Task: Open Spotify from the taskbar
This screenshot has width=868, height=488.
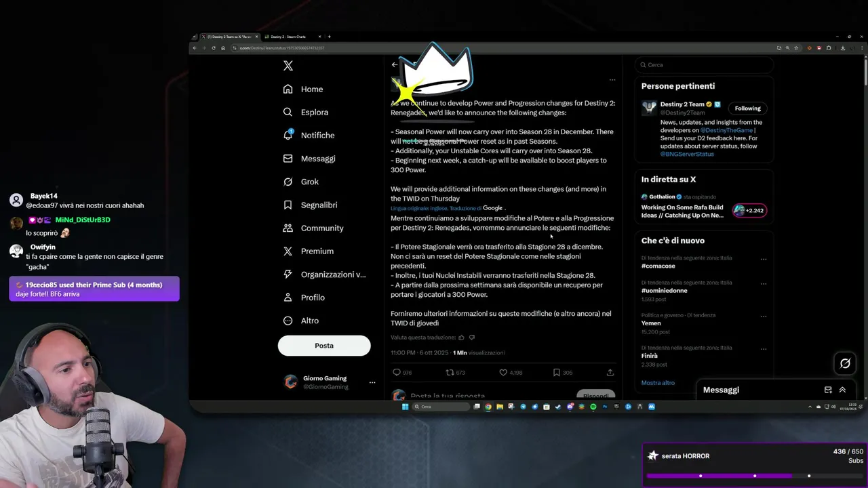Action: click(x=593, y=407)
